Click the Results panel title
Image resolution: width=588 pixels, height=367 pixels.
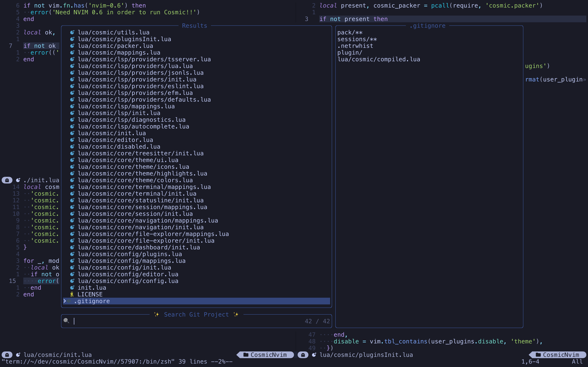[194, 26]
